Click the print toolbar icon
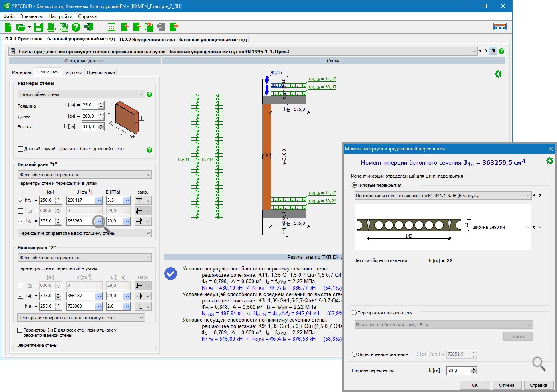 [51, 27]
